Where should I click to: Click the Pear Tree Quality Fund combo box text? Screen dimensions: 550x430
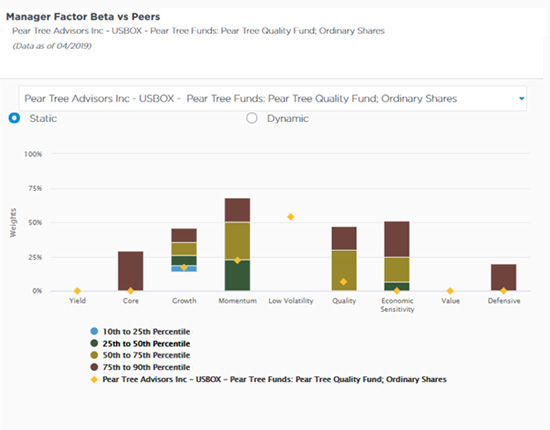(x=241, y=99)
